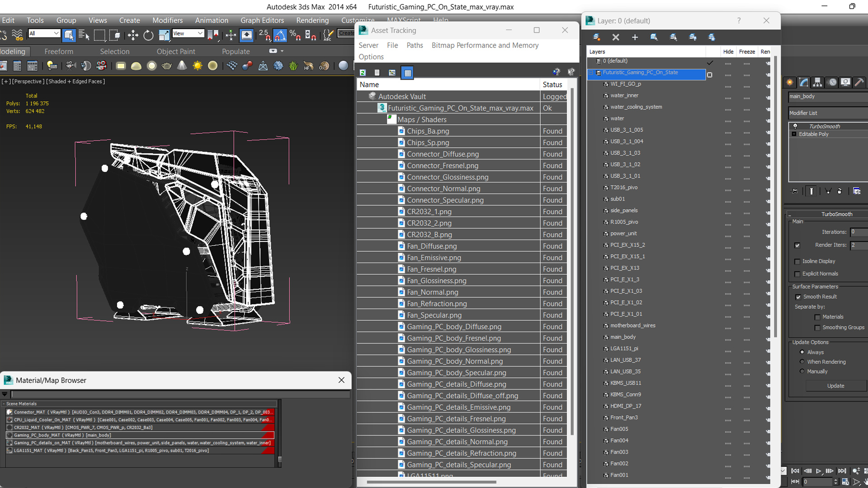Viewport: 868px width, 488px height.
Task: Collapse the Scene Materials group
Action: [x=4, y=404]
